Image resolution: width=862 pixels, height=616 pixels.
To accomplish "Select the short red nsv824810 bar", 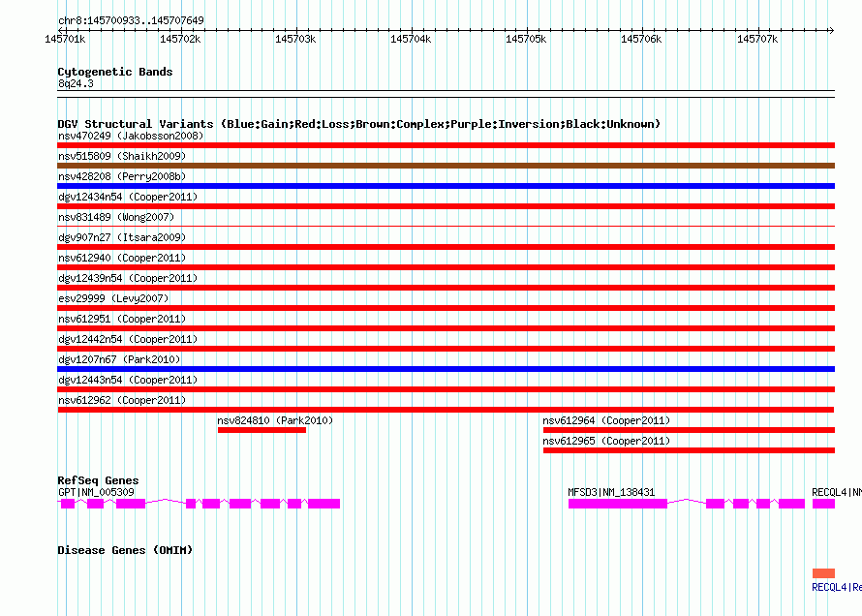I will pyautogui.click(x=262, y=430).
